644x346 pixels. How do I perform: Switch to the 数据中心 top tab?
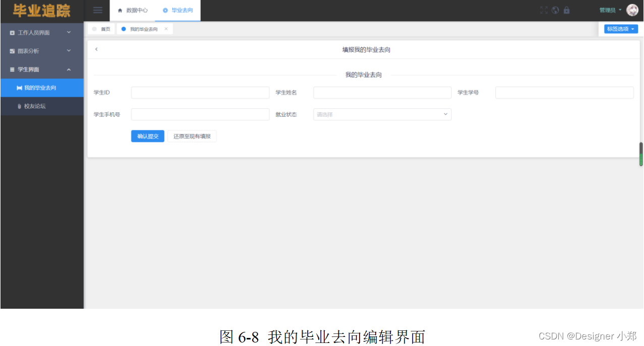[133, 10]
